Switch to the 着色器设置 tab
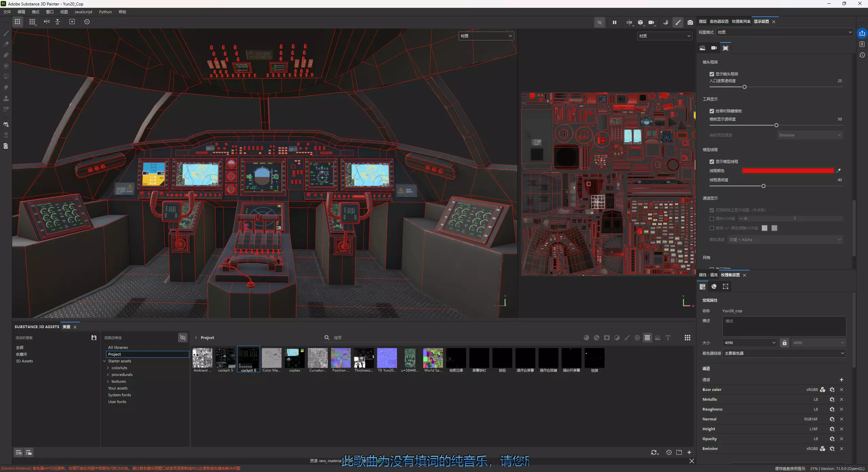This screenshot has width=868, height=472. click(719, 21)
